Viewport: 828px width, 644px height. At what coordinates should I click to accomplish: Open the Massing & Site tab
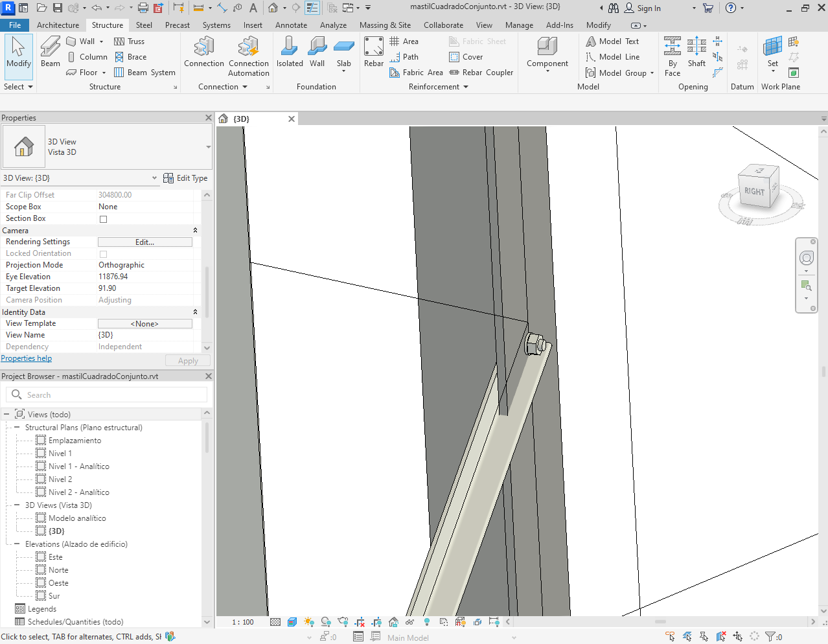(x=385, y=25)
